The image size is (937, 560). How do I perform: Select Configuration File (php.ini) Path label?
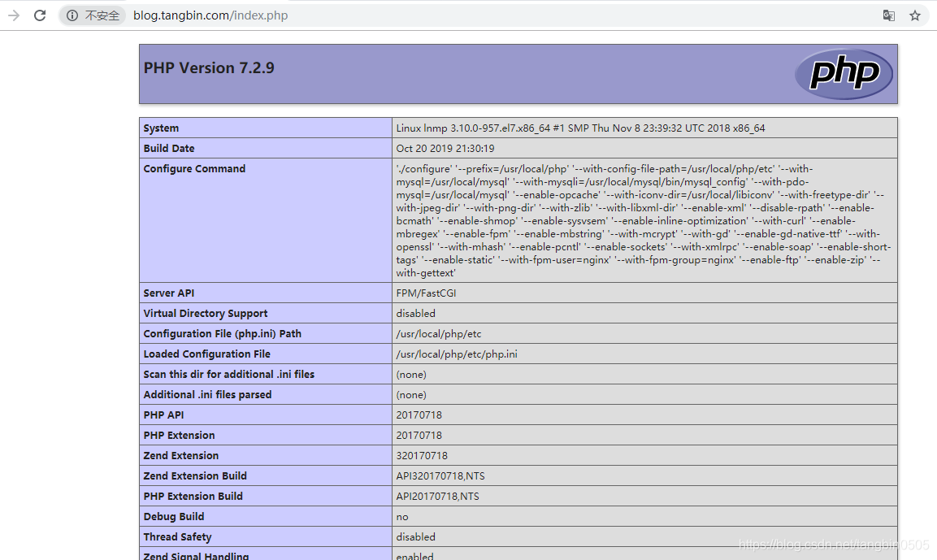coord(223,333)
